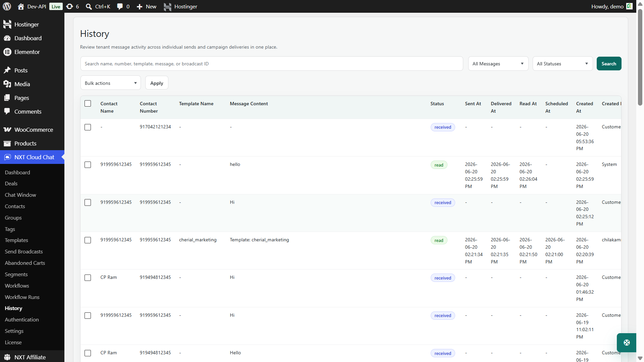Click the NXT Cloud Chat icon
The height and width of the screenshot is (362, 644).
pyautogui.click(x=7, y=157)
